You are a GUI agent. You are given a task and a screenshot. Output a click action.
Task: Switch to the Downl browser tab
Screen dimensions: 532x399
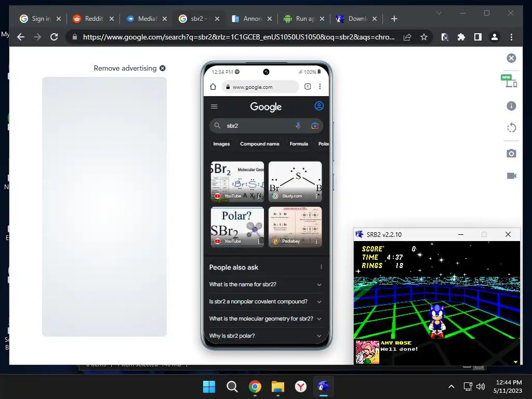click(357, 19)
